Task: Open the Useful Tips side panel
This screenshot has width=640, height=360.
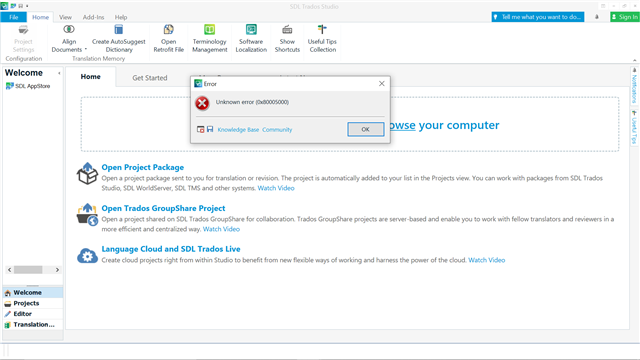Action: point(634,127)
